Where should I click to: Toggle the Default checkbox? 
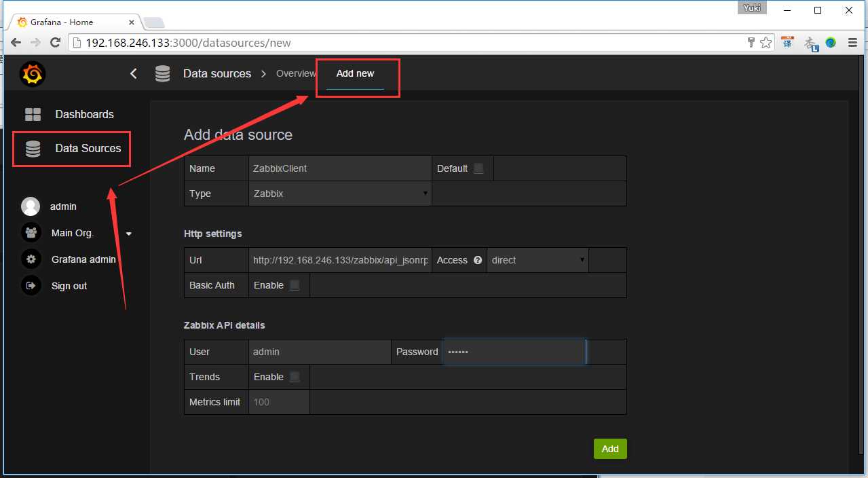[478, 168]
